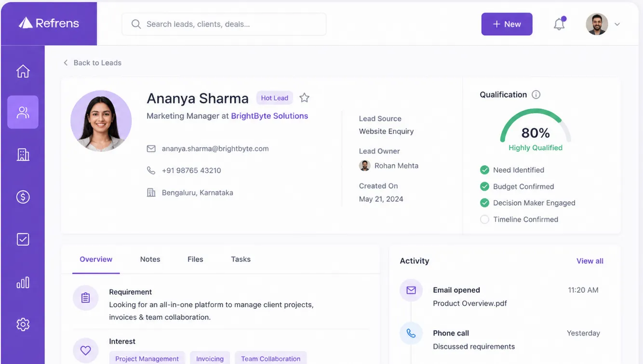Open the Settings gear icon in sidebar

(x=23, y=325)
